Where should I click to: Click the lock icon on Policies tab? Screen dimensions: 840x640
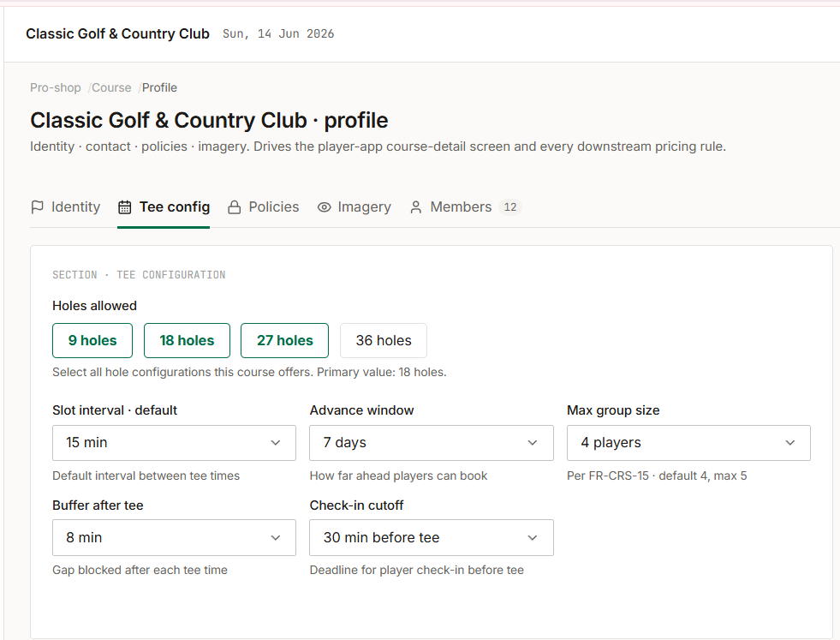click(x=234, y=206)
